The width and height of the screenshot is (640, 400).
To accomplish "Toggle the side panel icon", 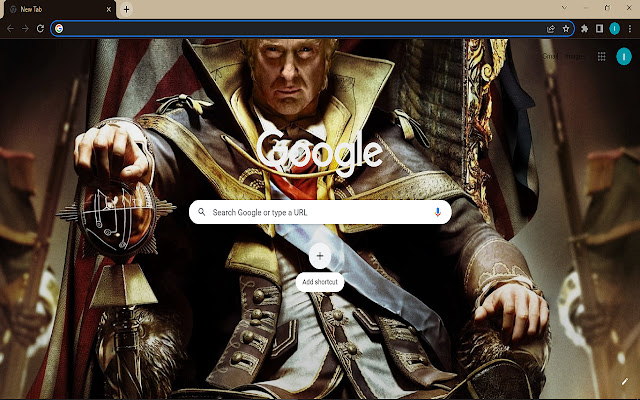I will (x=599, y=29).
